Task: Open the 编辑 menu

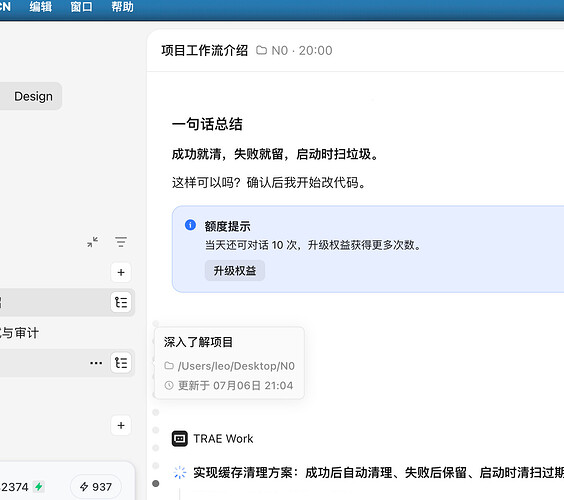Action: click(41, 6)
